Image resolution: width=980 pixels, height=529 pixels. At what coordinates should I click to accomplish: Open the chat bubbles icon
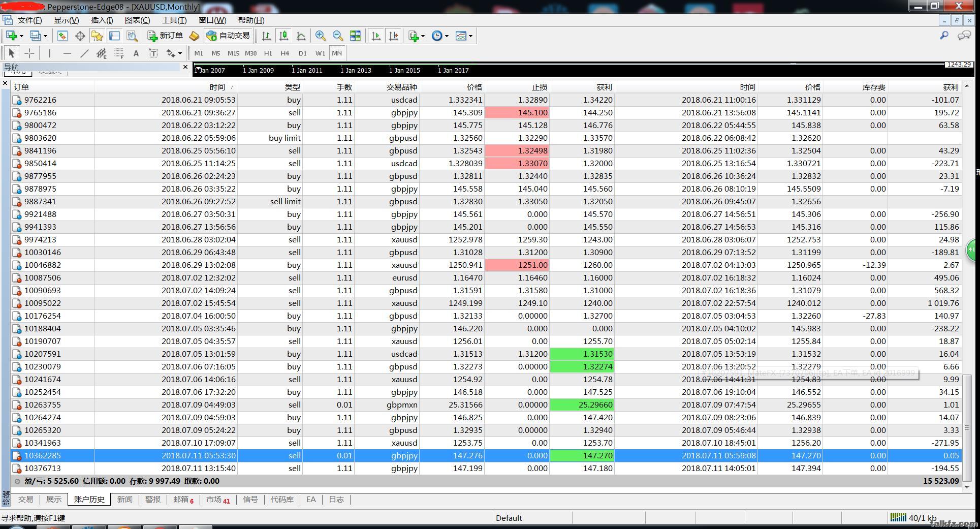click(x=964, y=35)
